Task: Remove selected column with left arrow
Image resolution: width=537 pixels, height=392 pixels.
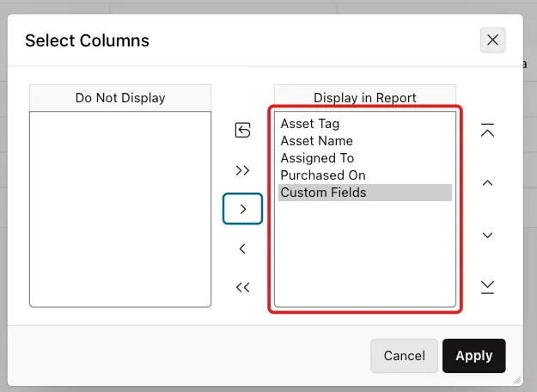Action: click(242, 248)
